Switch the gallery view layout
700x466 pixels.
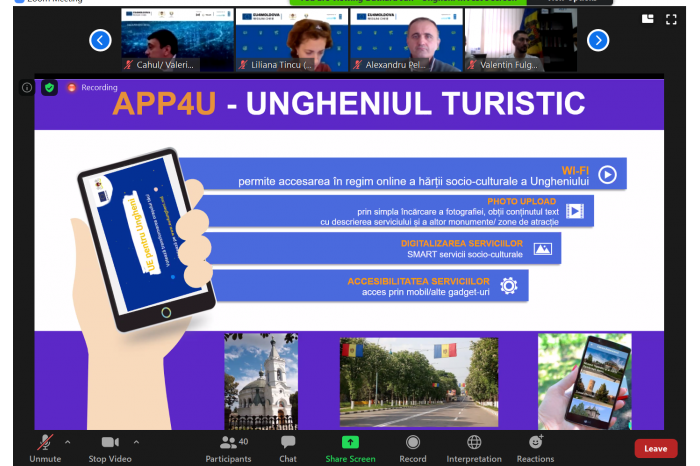(x=648, y=18)
